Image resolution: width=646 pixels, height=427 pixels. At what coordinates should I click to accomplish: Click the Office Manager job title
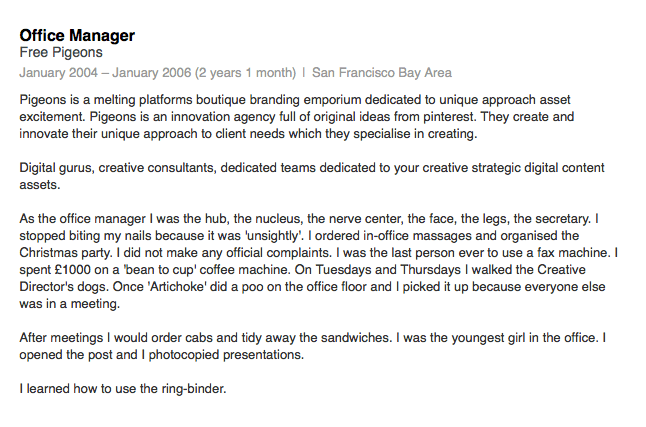[x=77, y=36]
